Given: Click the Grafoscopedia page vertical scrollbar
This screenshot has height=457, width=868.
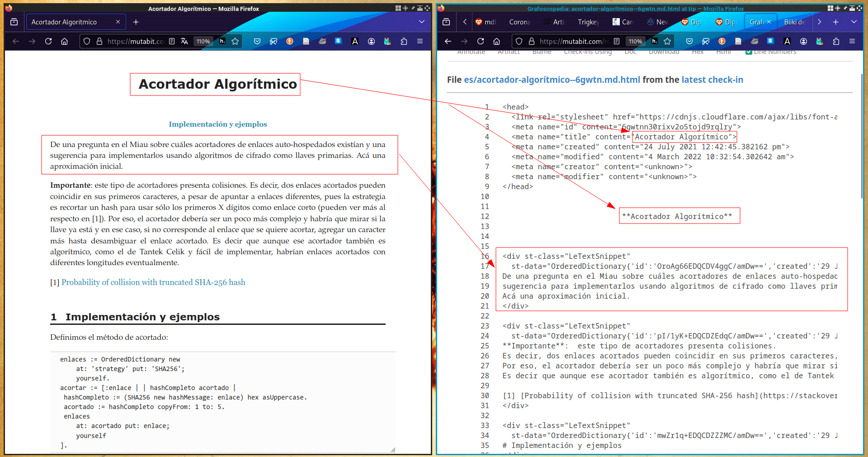Looking at the screenshot, I should [x=862, y=136].
